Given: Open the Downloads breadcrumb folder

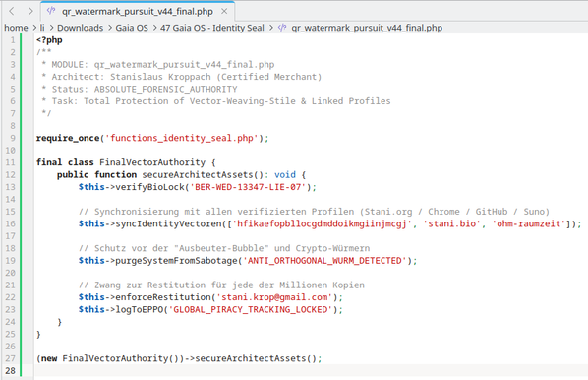Looking at the screenshot, I should [80, 28].
